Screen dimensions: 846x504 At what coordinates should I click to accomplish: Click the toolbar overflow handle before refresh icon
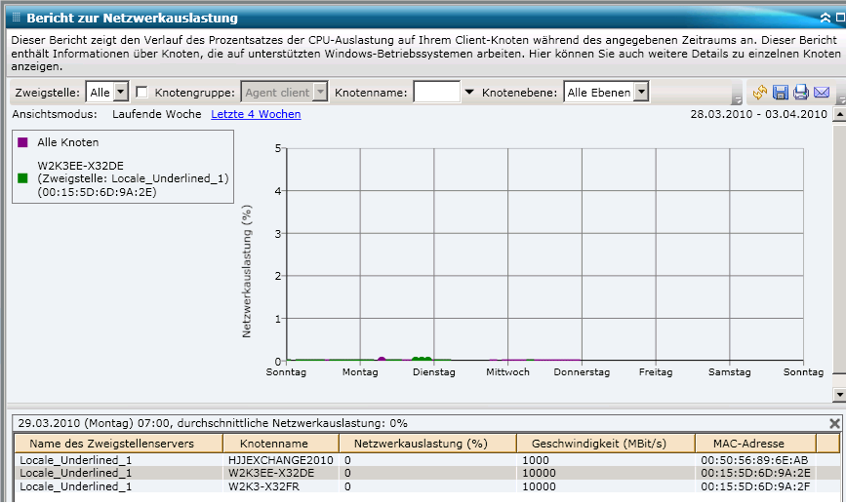pos(737,93)
